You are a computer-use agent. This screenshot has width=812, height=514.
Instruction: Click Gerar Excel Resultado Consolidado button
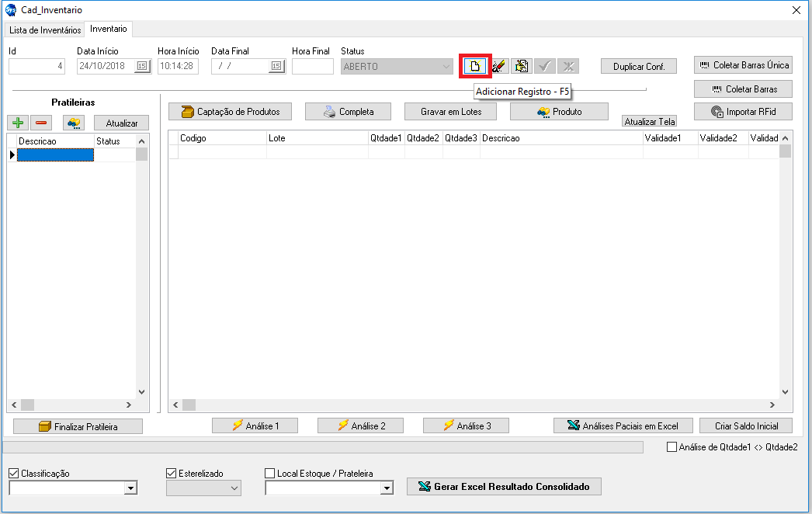pos(504,487)
